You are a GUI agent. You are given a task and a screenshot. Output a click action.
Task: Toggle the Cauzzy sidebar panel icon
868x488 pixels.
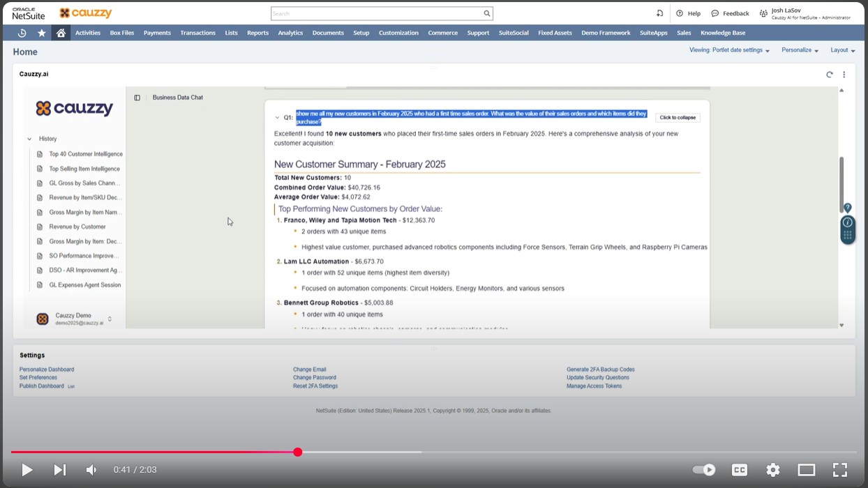pos(137,98)
